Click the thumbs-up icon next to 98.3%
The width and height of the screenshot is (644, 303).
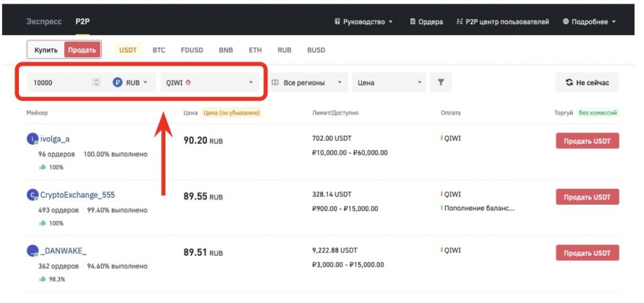[42, 278]
